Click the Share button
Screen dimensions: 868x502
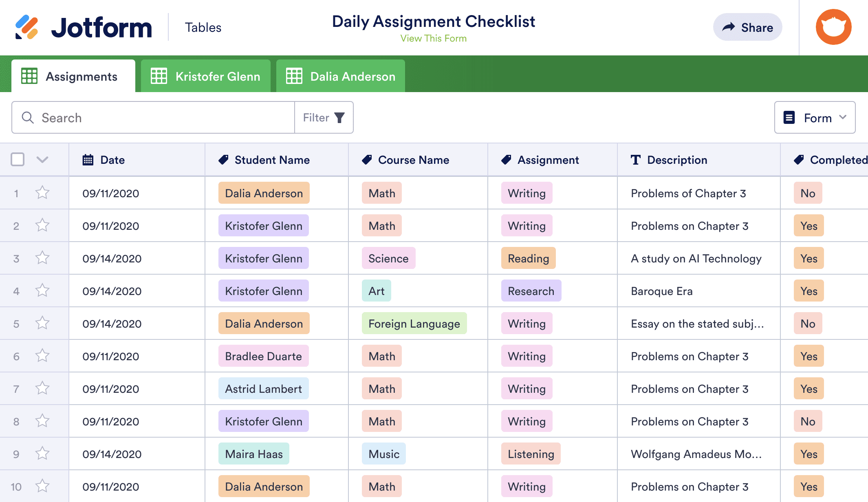[x=747, y=27]
